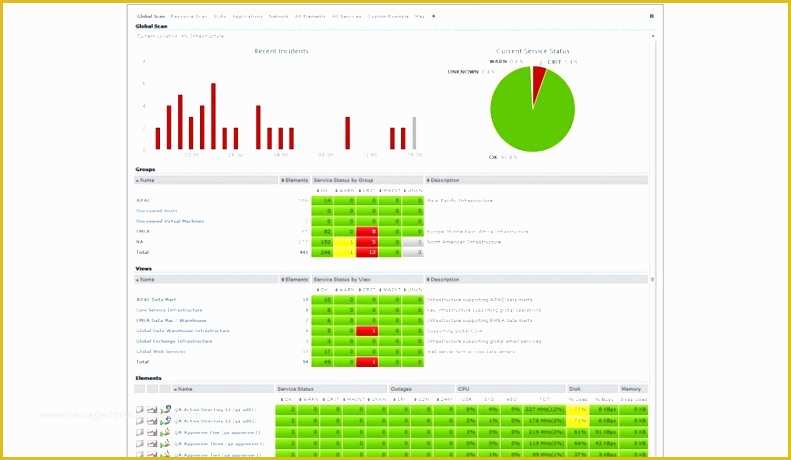Sort Views table by Description
Image resolution: width=791 pixels, height=460 pixels.
(536, 279)
